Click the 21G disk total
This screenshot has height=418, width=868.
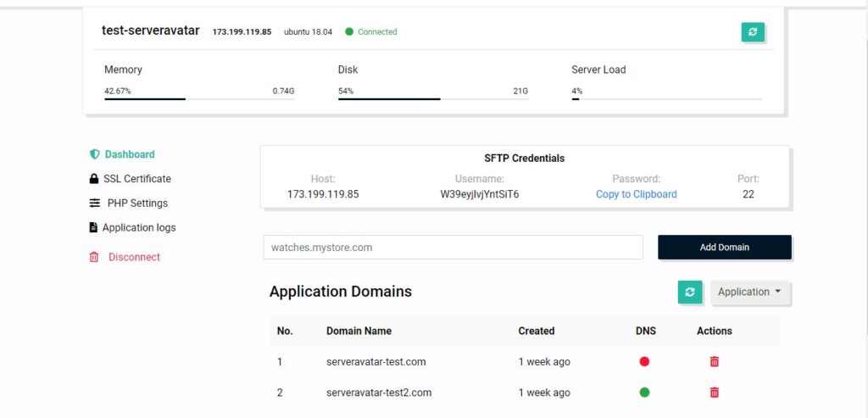[520, 91]
